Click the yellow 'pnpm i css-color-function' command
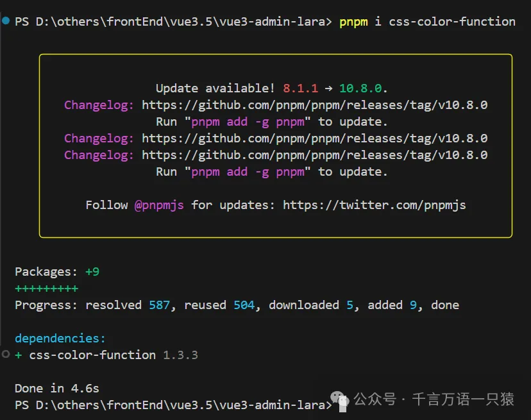 click(427, 22)
